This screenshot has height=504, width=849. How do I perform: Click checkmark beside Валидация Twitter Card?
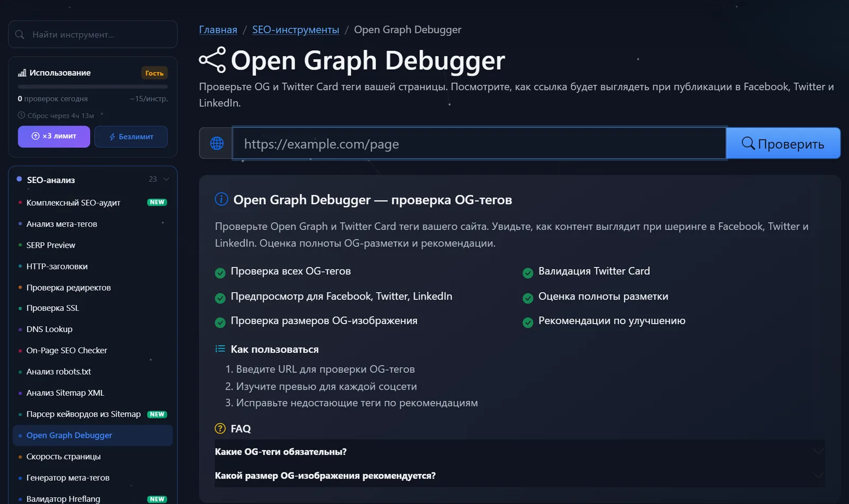[528, 273]
